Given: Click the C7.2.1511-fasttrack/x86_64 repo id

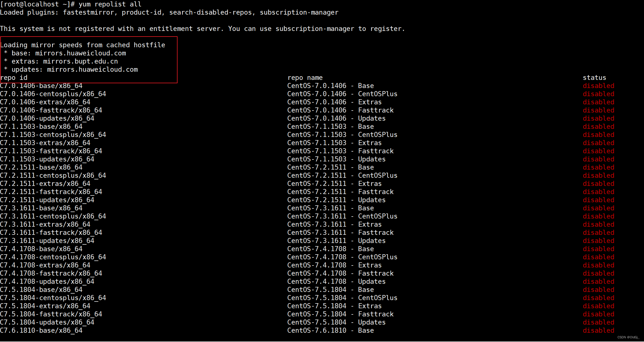Looking at the screenshot, I should pyautogui.click(x=51, y=192).
